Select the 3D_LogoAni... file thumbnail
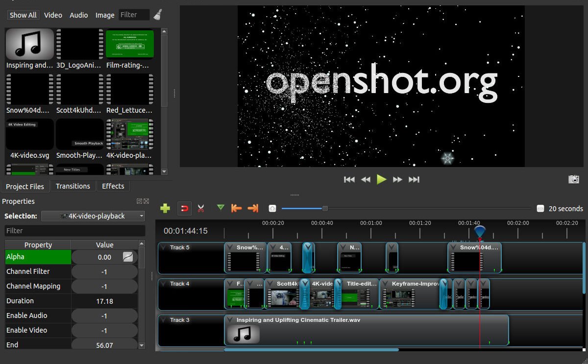588x364 pixels. [x=79, y=44]
